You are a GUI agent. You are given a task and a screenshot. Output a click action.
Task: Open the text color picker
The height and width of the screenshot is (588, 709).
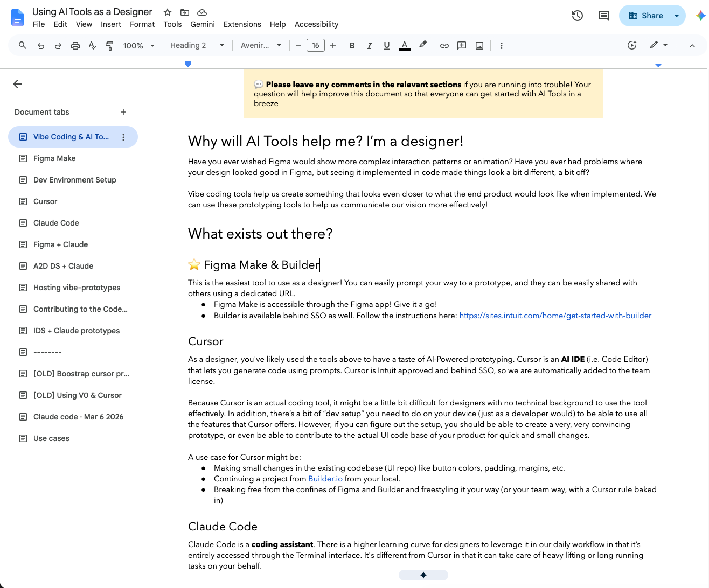pos(405,46)
